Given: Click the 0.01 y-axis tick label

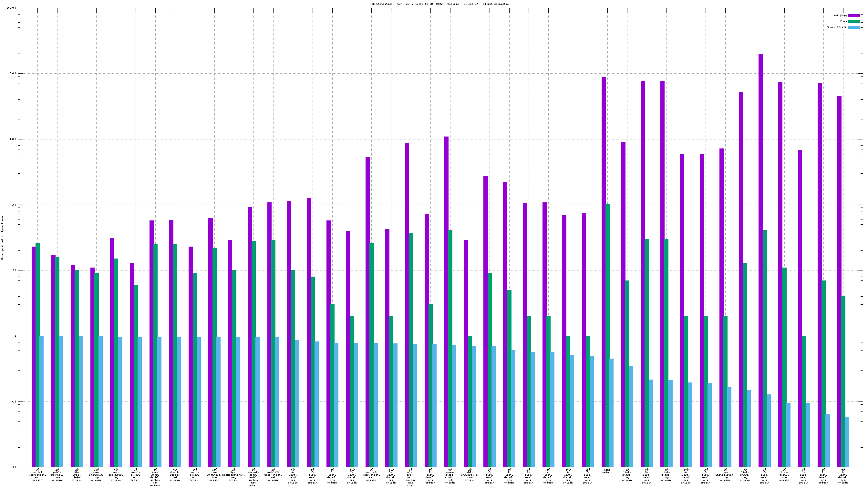Looking at the screenshot, I should tap(13, 467).
